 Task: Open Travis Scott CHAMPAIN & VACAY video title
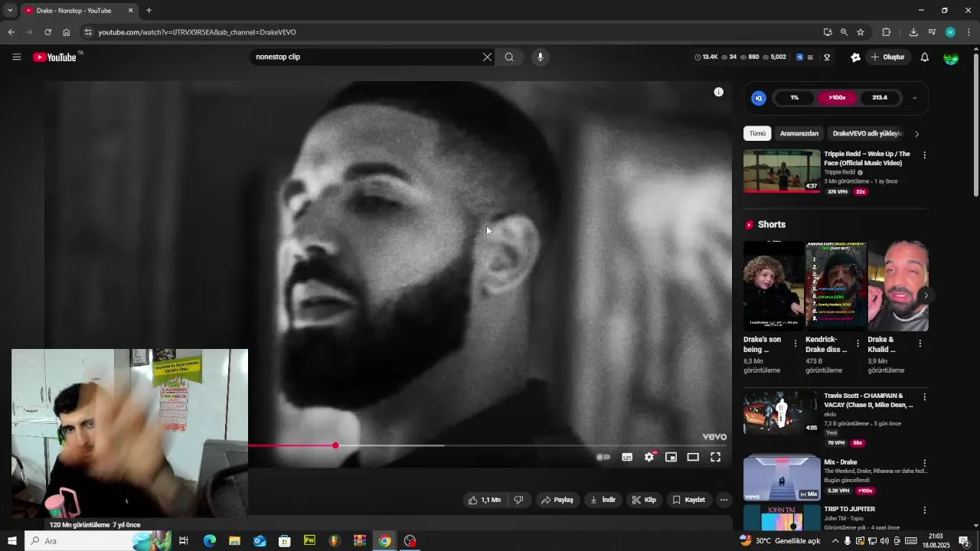point(868,400)
